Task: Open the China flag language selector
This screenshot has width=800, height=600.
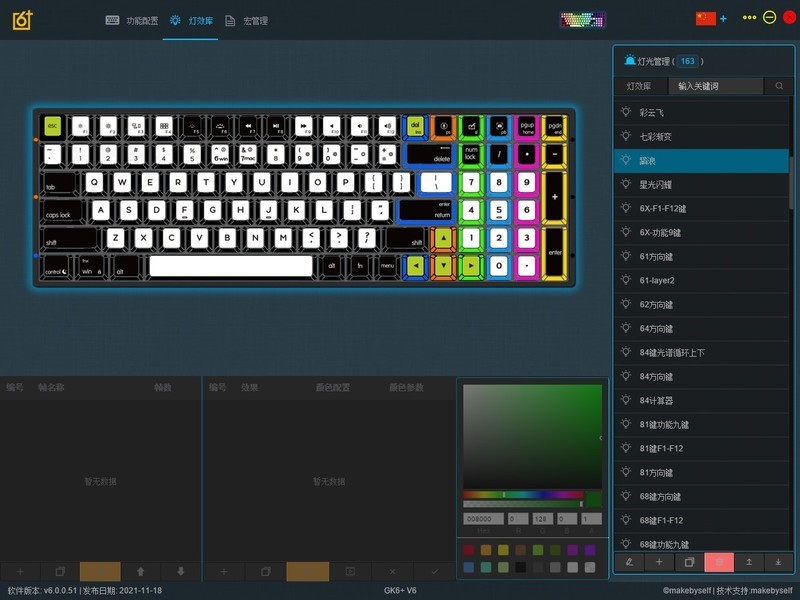Action: (x=706, y=18)
